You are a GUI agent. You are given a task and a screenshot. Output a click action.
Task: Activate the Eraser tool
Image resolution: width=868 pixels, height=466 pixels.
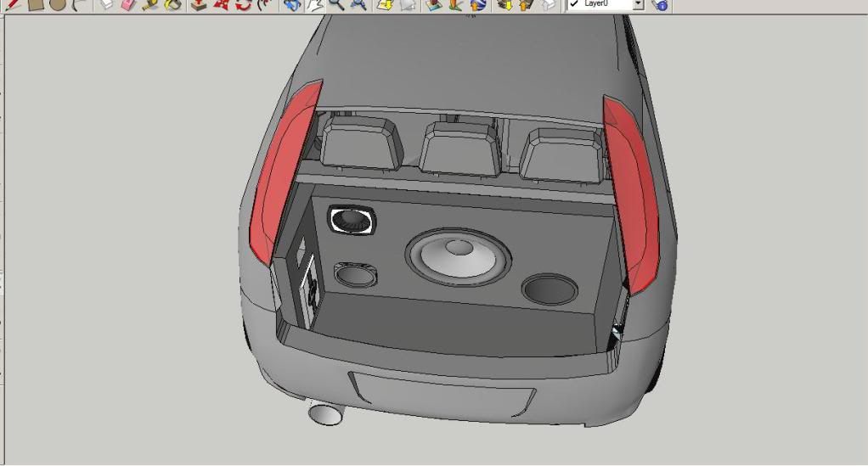128,4
